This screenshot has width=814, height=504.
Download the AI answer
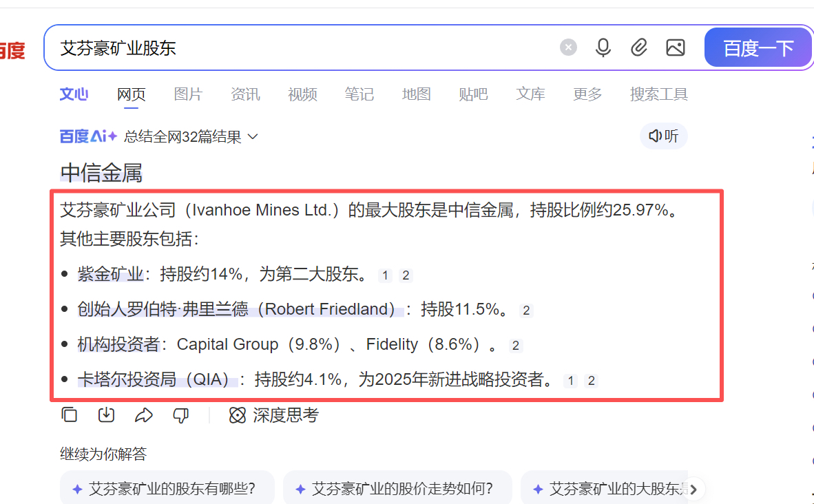tap(107, 414)
